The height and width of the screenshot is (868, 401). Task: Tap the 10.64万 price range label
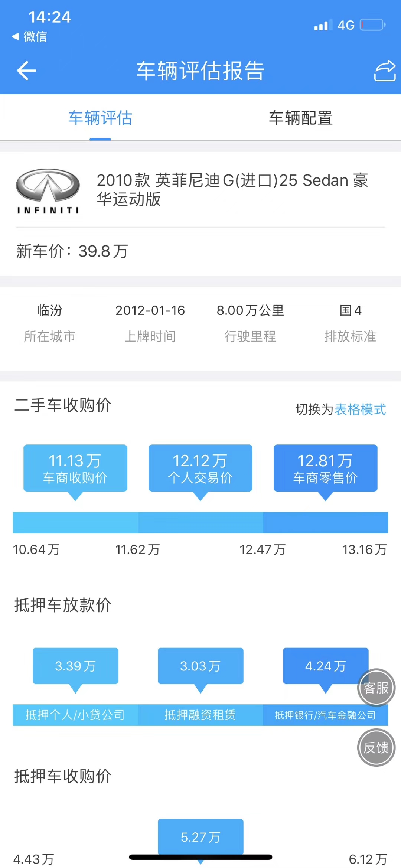click(x=36, y=550)
